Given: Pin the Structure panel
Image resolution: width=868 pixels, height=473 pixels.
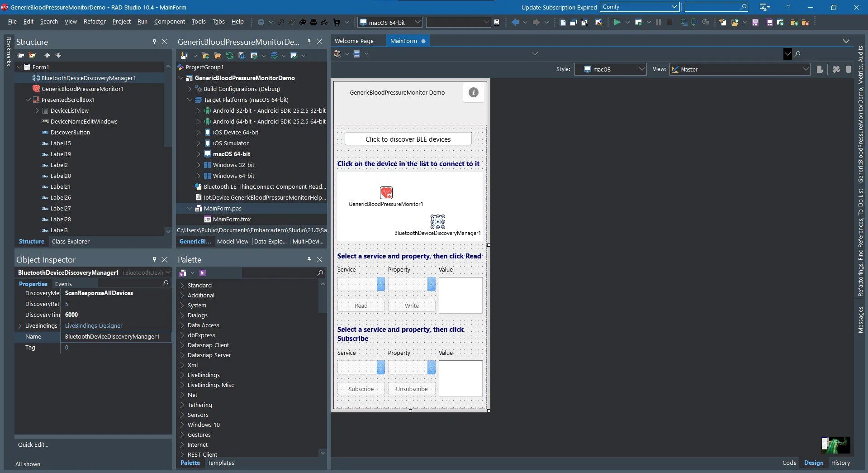Looking at the screenshot, I should pos(154,42).
